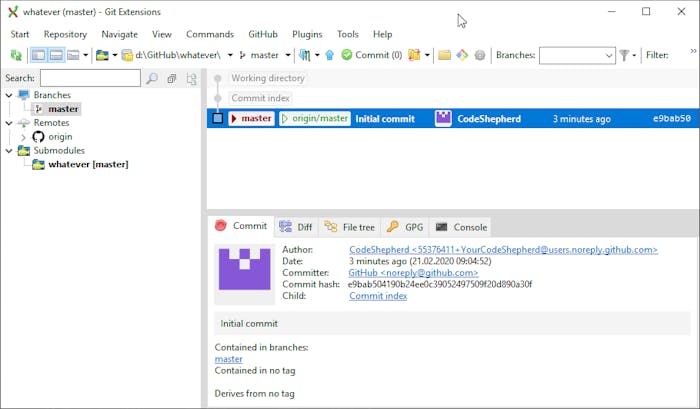Open the branch selector dropdown arrow

pos(288,55)
